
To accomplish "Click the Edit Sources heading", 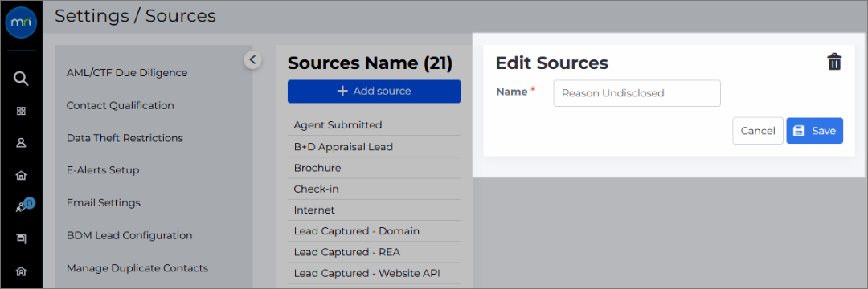I will click(x=551, y=63).
